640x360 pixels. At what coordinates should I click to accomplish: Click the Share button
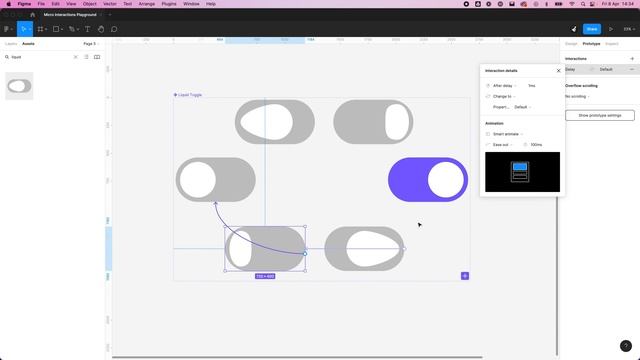click(x=591, y=29)
